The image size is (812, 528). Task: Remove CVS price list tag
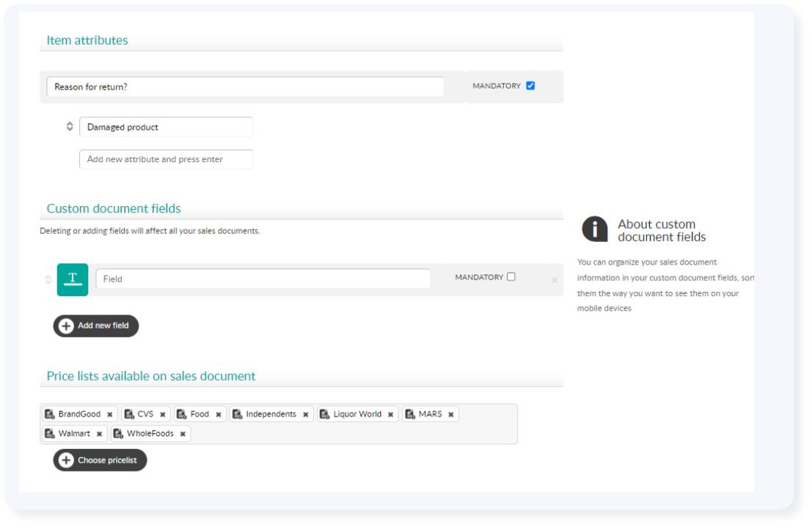[x=163, y=414]
